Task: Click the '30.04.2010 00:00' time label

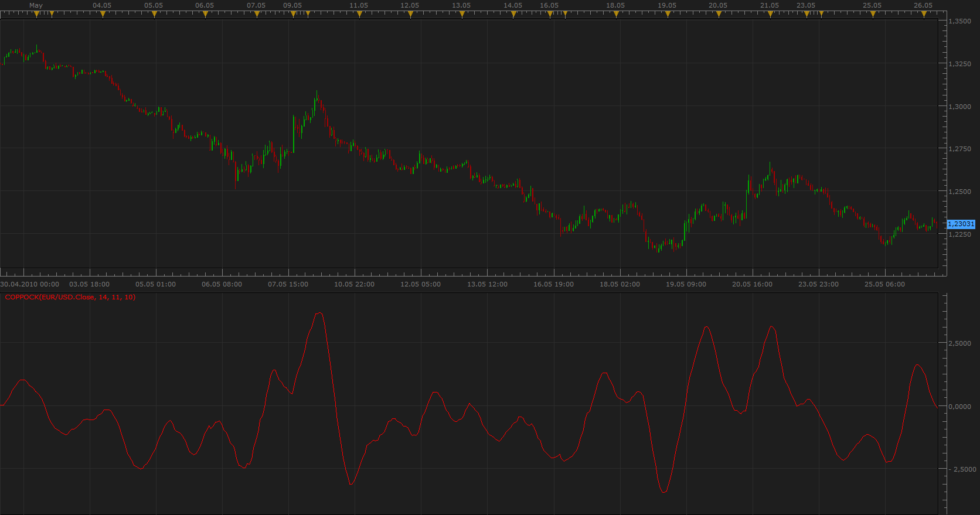Action: tap(29, 284)
